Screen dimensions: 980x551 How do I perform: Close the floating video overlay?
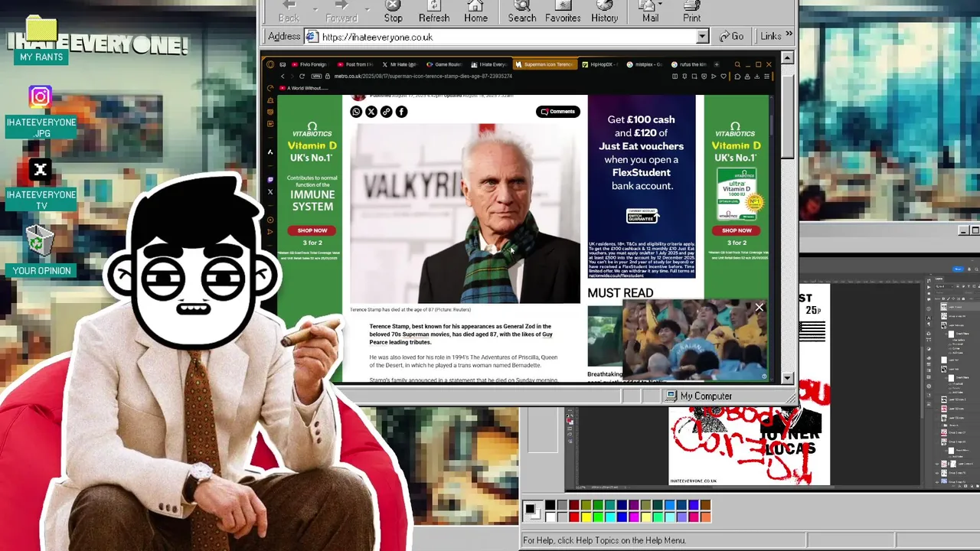click(x=759, y=308)
